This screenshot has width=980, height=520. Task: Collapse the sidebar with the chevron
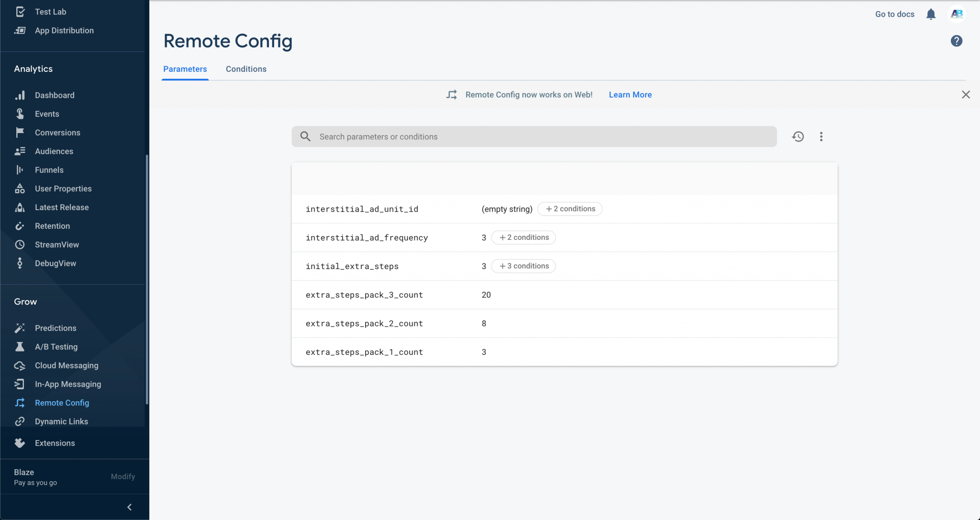pyautogui.click(x=129, y=507)
